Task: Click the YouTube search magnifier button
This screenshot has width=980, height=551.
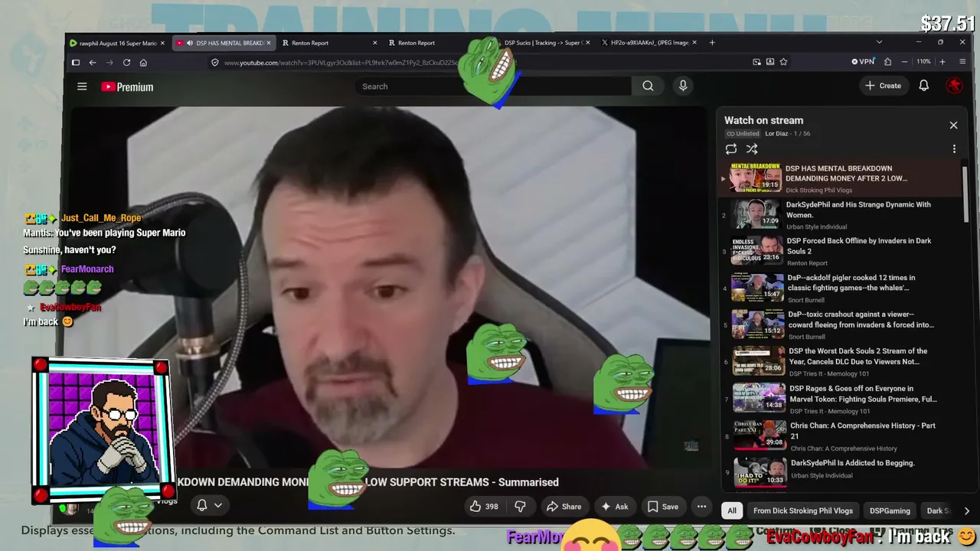Action: click(648, 86)
